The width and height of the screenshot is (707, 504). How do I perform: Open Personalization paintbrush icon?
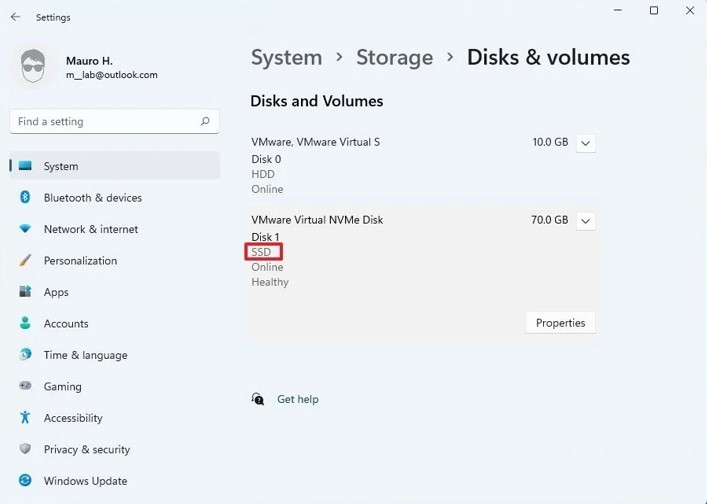point(25,260)
